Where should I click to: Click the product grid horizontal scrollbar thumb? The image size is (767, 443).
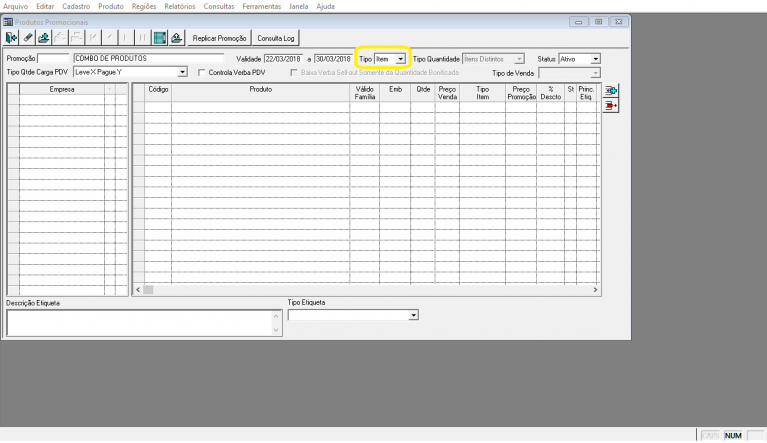pos(148,290)
